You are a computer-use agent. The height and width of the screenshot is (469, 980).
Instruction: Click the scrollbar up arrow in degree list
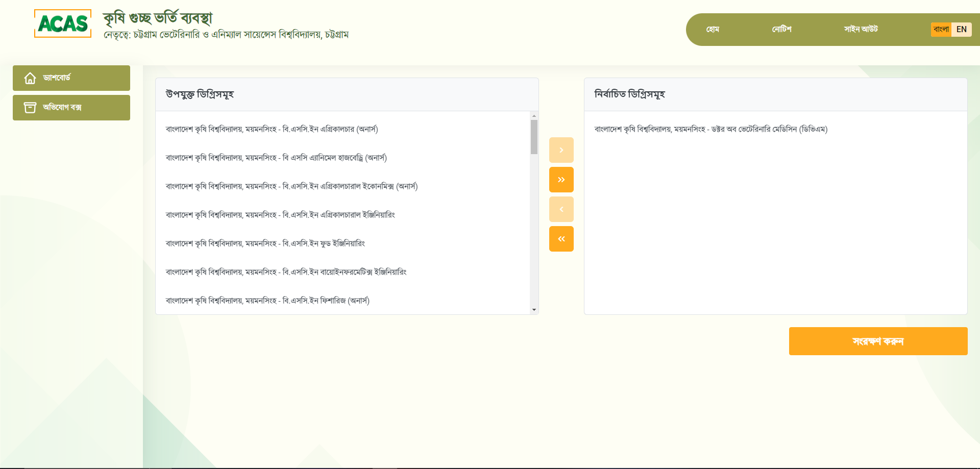click(x=534, y=116)
